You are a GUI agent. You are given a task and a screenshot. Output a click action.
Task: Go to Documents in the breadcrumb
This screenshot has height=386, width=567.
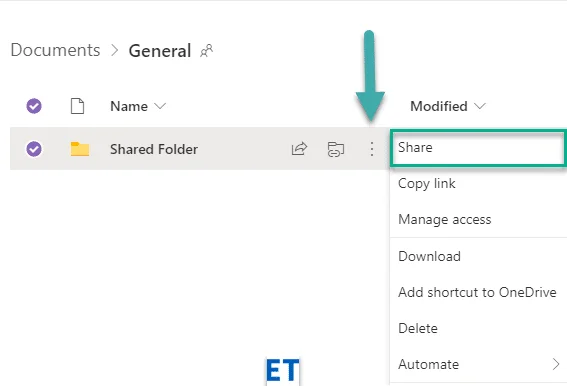pos(55,50)
